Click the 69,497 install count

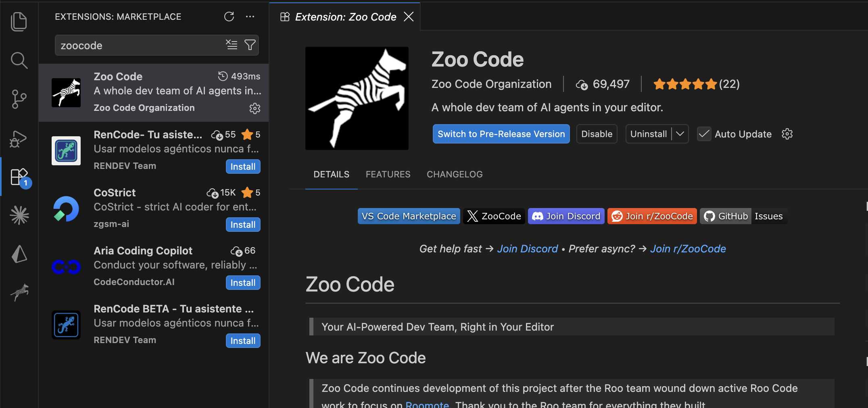603,84
